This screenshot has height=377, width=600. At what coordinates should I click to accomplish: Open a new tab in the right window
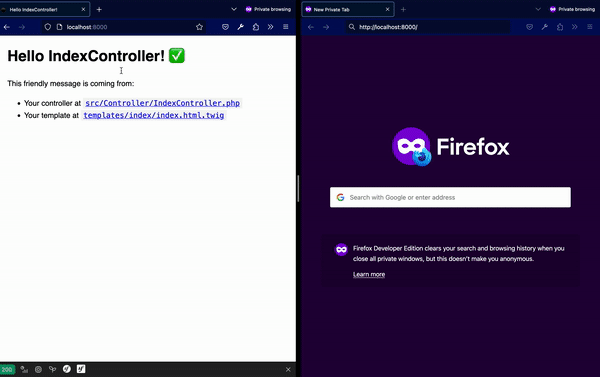(x=403, y=10)
